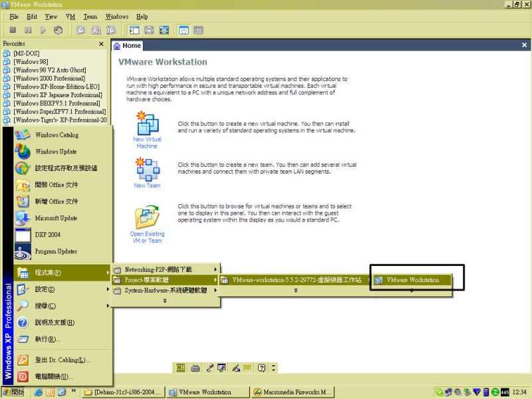Open the File menu
Viewport: 532px width, 399px height.
(x=14, y=17)
